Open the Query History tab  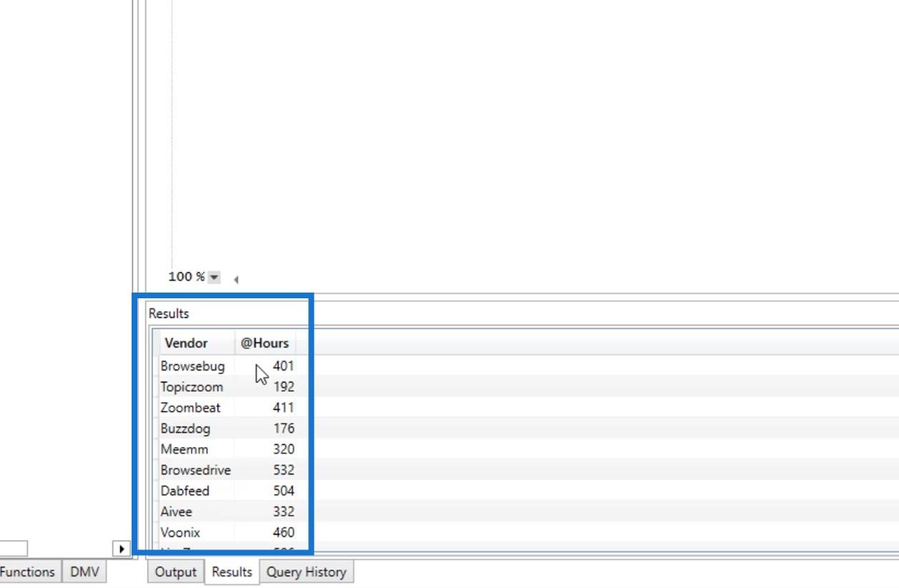point(306,572)
